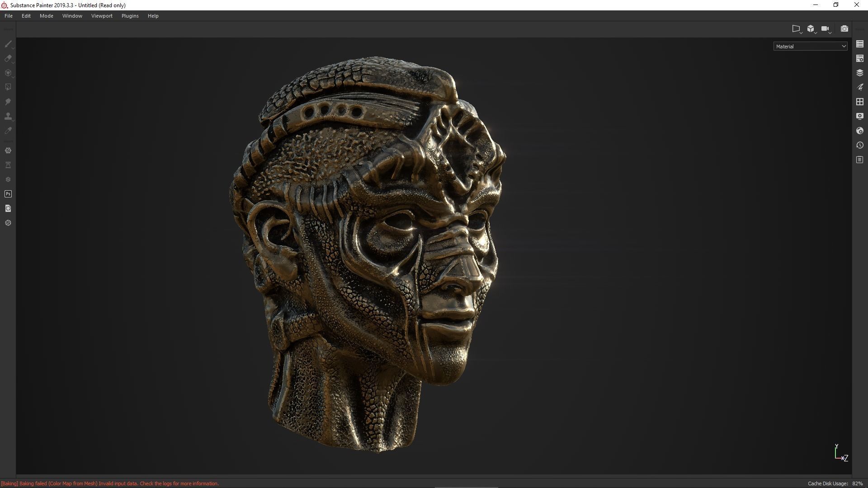Open the Plugins menu
The image size is (868, 488).
pyautogui.click(x=130, y=16)
